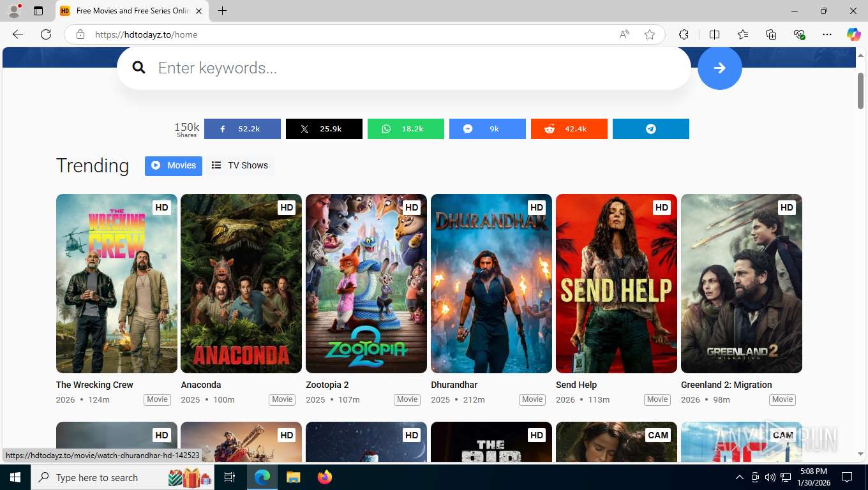Close the Free Movies and Free Series tab
This screenshot has height=490, width=868.
[x=198, y=11]
